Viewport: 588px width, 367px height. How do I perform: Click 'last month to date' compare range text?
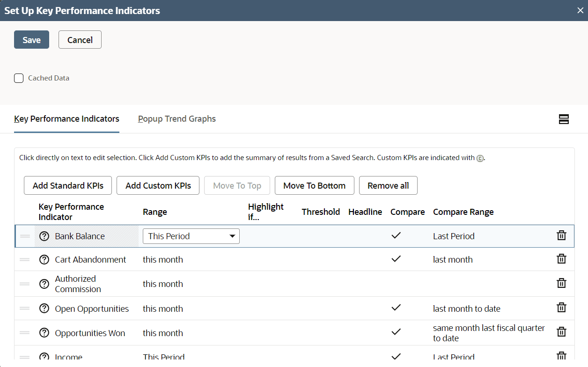(466, 308)
